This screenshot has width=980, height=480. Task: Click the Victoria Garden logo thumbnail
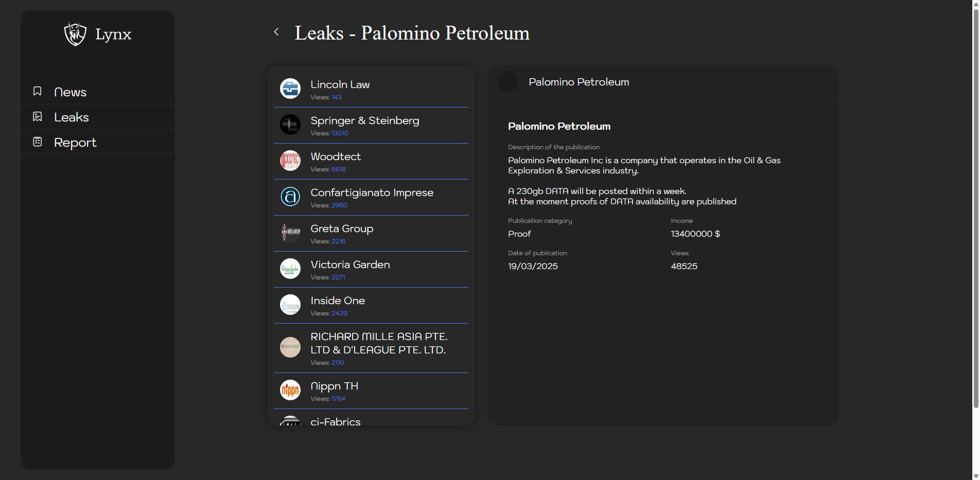coord(290,269)
